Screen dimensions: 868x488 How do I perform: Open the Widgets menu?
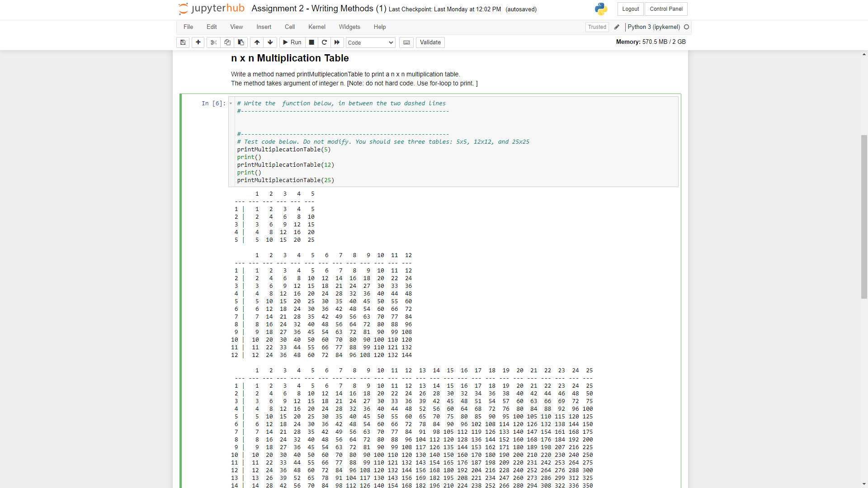[349, 27]
